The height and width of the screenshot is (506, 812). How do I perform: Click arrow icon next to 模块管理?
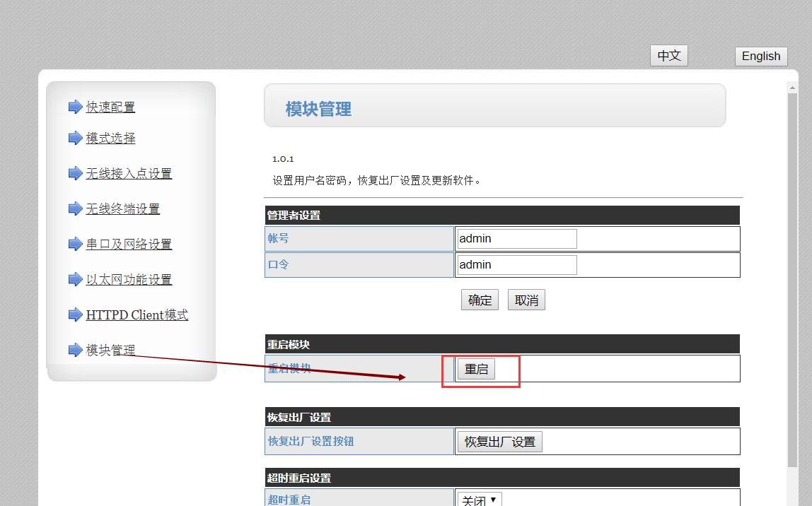tap(75, 350)
